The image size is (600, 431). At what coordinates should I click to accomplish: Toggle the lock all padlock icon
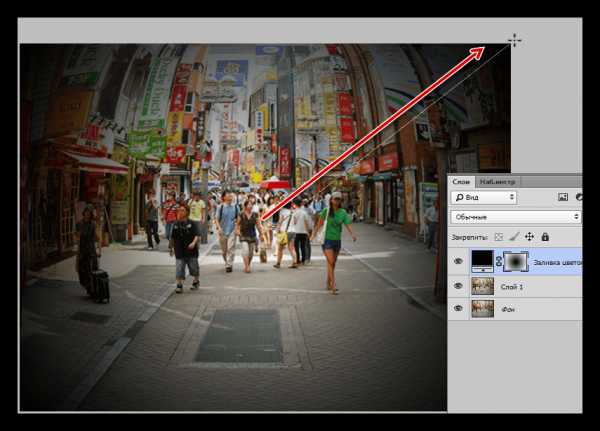(x=545, y=237)
